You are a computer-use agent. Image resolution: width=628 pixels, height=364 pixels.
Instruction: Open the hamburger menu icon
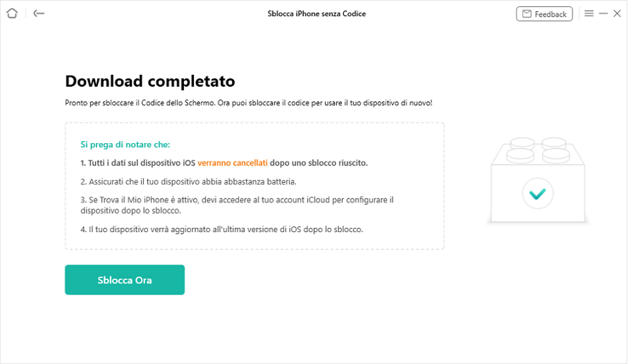point(589,13)
